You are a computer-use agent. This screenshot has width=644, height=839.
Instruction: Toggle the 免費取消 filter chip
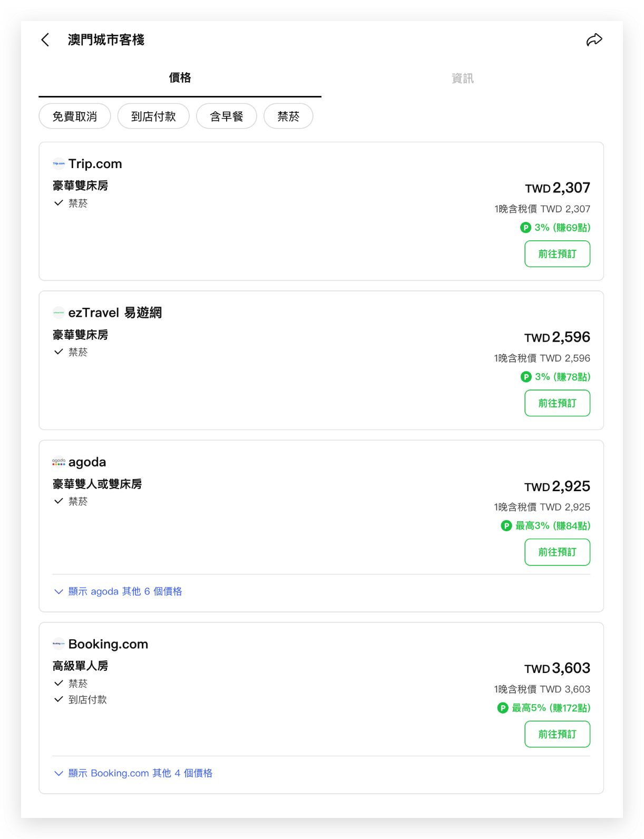[x=75, y=116]
